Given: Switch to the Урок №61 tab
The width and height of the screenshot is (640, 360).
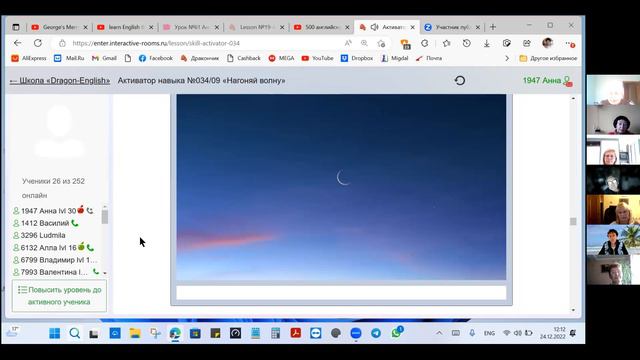Looking at the screenshot, I should pyautogui.click(x=191, y=27).
